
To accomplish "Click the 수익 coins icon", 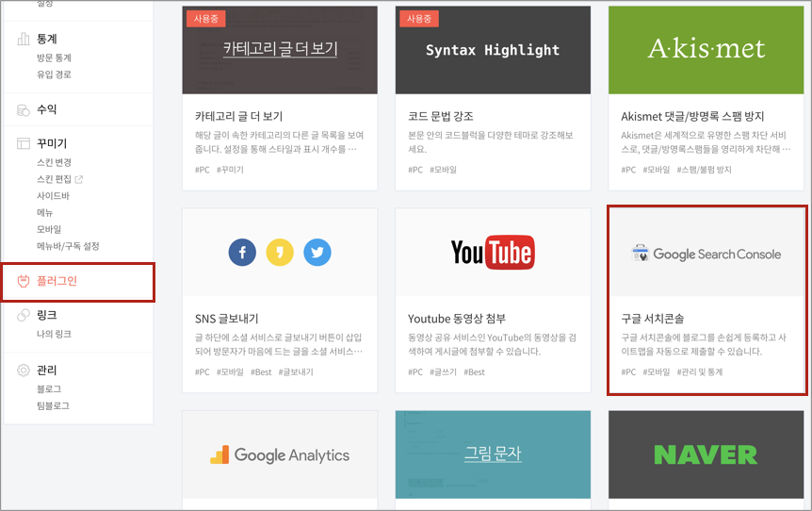I will (x=24, y=110).
